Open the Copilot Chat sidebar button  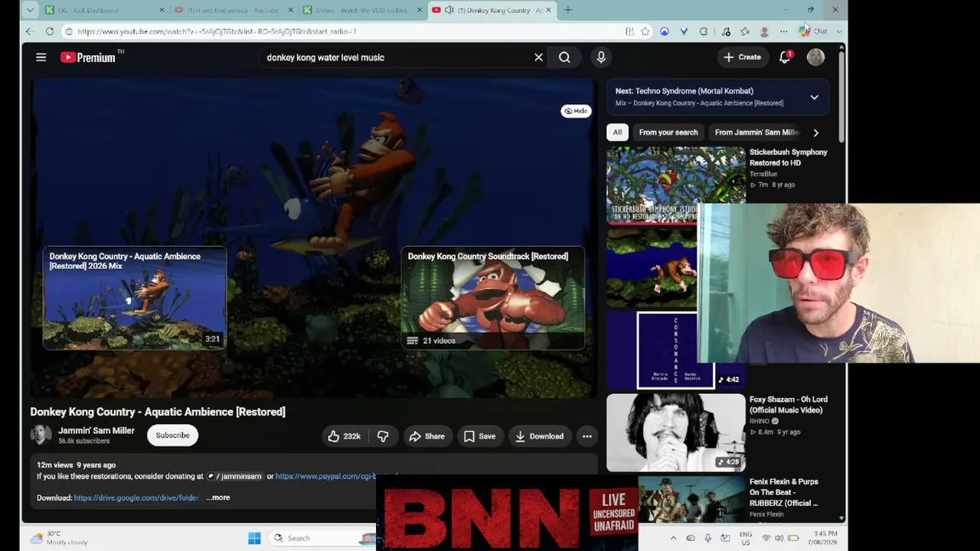coord(813,31)
